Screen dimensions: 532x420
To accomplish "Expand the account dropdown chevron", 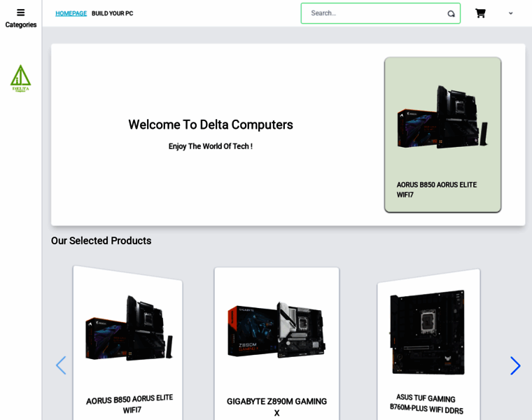I will point(510,13).
